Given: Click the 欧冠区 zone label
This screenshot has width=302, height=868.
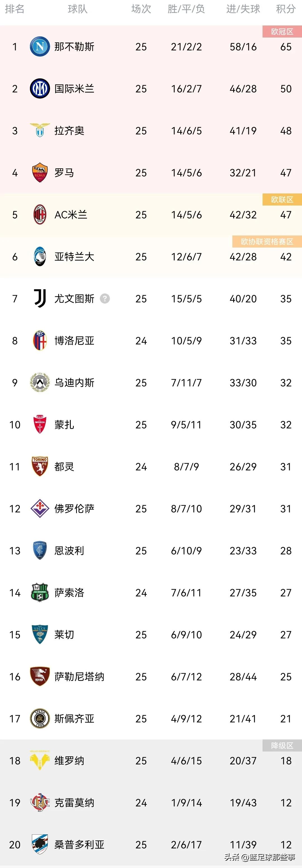Looking at the screenshot, I should click(282, 32).
